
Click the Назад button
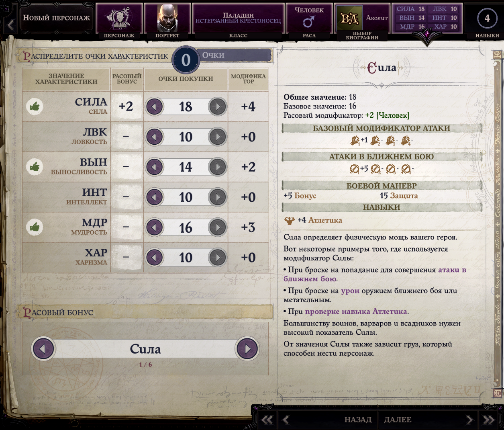pos(358,420)
